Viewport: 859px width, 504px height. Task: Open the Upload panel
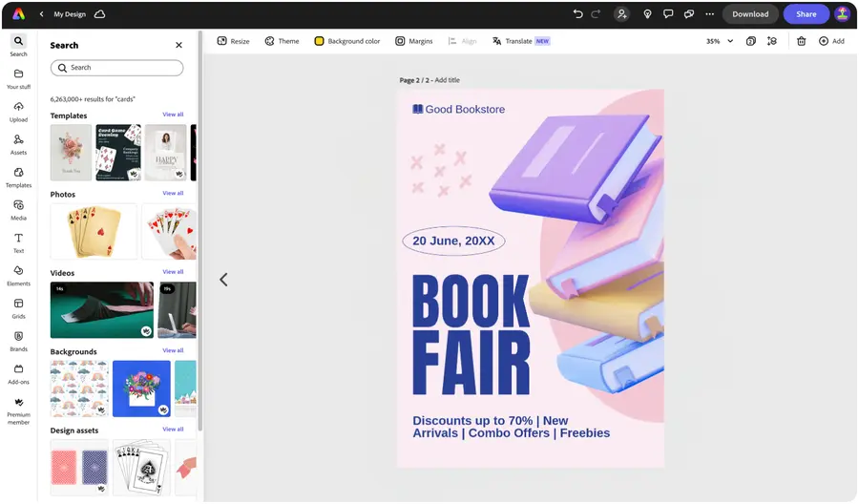(19, 112)
